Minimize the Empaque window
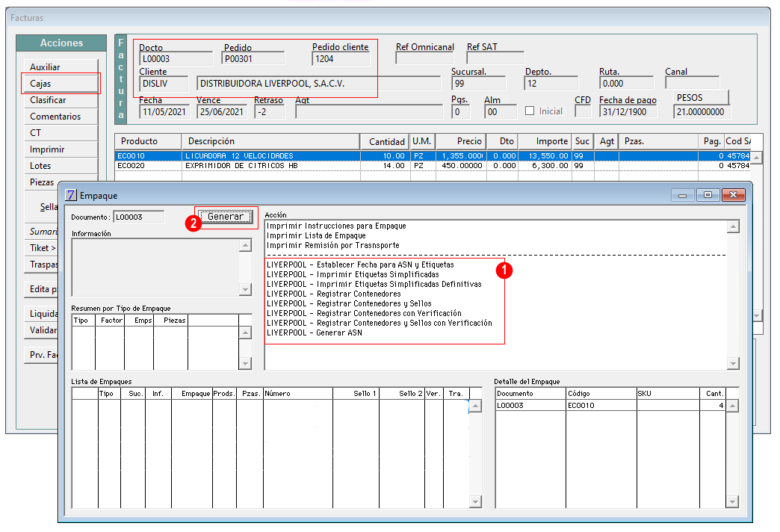Image resolution: width=780 pixels, height=532 pixels. pos(683,195)
